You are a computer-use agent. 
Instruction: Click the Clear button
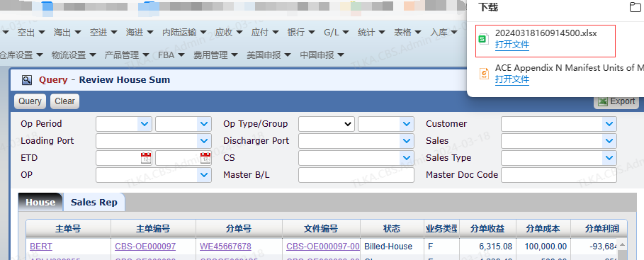pyautogui.click(x=65, y=101)
